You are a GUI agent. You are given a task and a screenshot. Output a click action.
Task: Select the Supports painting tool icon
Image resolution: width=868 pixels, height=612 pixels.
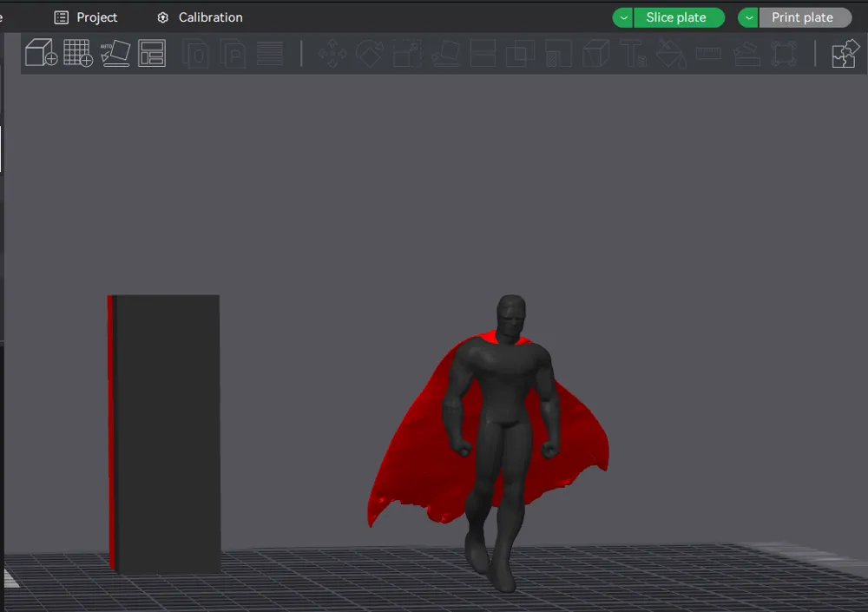pos(558,53)
